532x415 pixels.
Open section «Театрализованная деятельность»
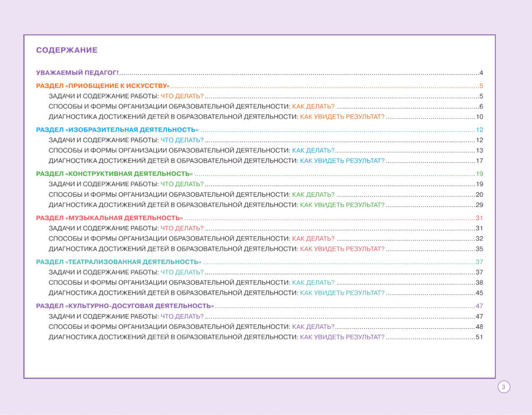[118, 262]
